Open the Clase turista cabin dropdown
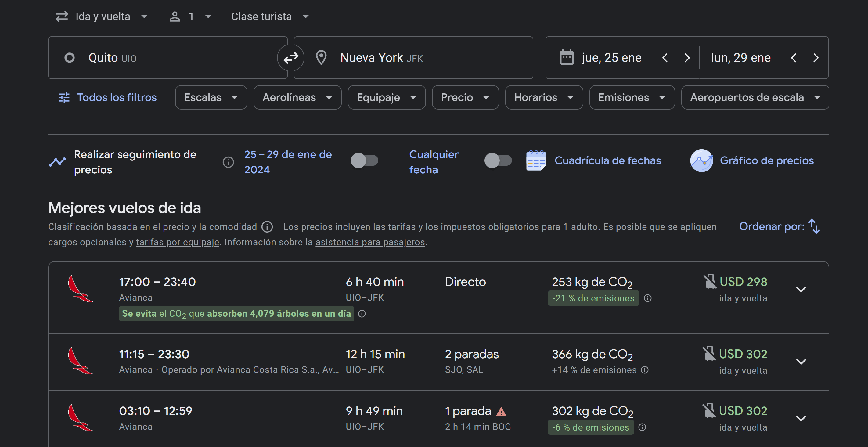The width and height of the screenshot is (868, 447). tap(270, 16)
